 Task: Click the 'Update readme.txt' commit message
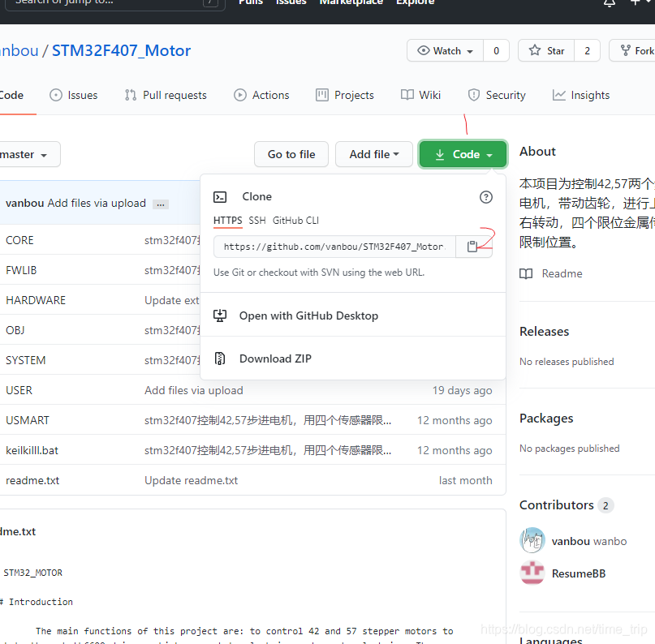pyautogui.click(x=191, y=481)
